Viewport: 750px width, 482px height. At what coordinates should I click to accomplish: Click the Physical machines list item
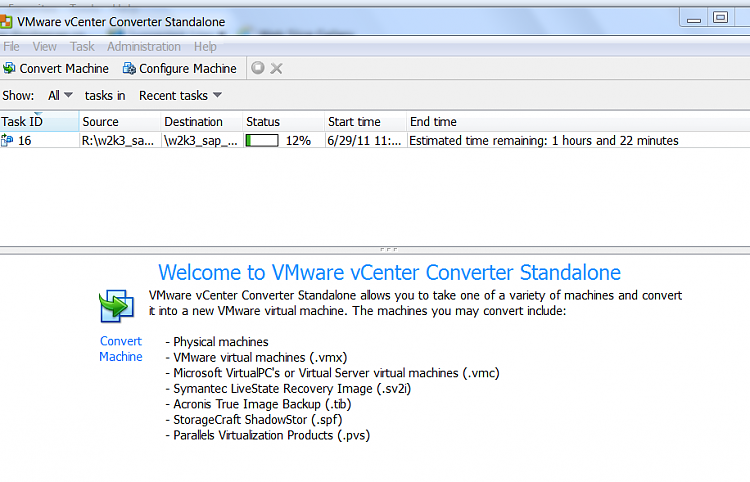(x=217, y=342)
